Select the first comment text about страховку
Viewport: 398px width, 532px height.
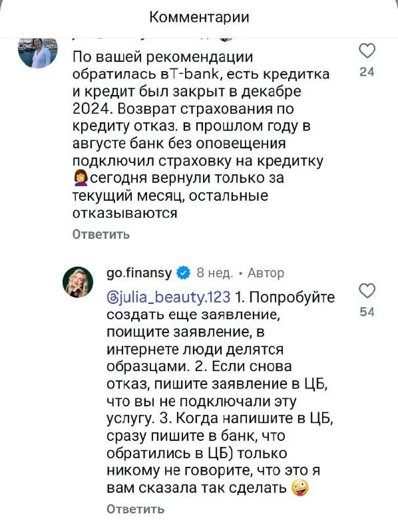coord(201,135)
